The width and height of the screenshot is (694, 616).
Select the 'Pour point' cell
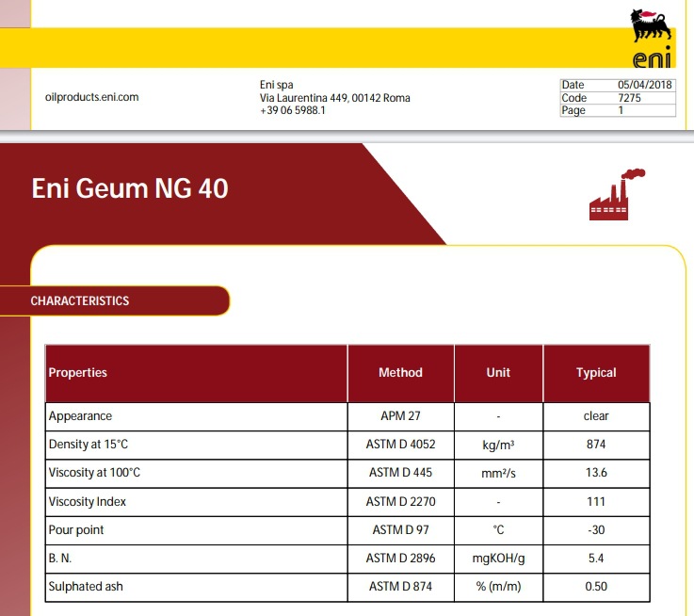pos(197,530)
